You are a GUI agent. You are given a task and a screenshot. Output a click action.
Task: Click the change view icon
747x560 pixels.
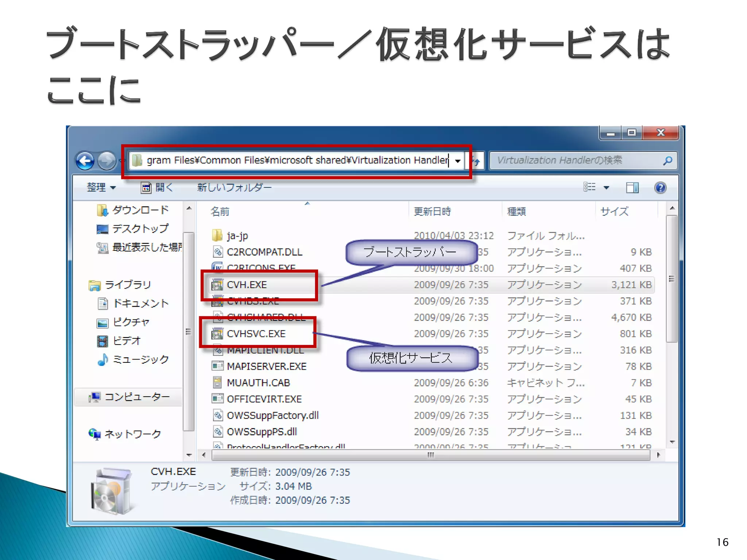589,187
